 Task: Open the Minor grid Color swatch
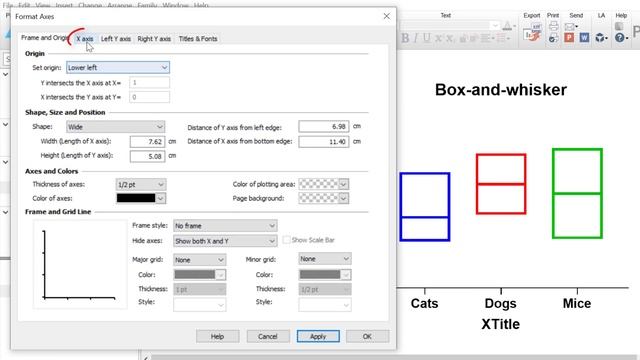(x=325, y=275)
